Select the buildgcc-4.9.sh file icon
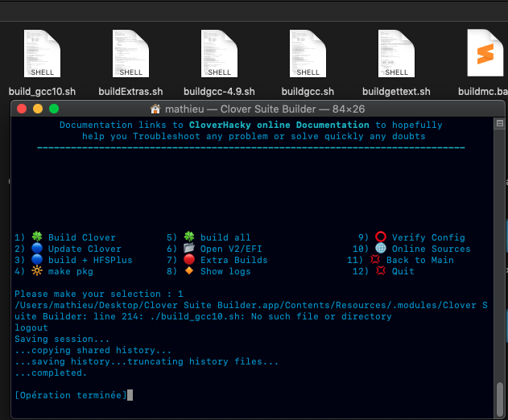This screenshot has height=420, width=508. (219, 53)
